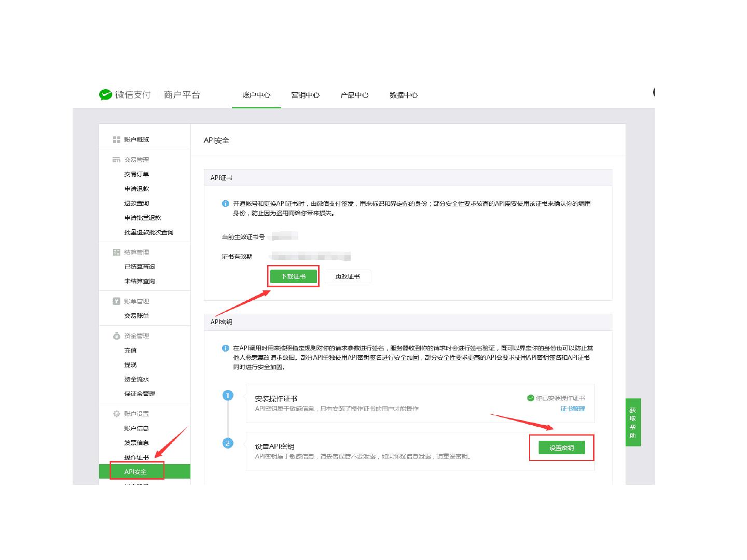The height and width of the screenshot is (560, 747).
Task: Click the 当前生效证书号 label
Action: [x=243, y=237]
